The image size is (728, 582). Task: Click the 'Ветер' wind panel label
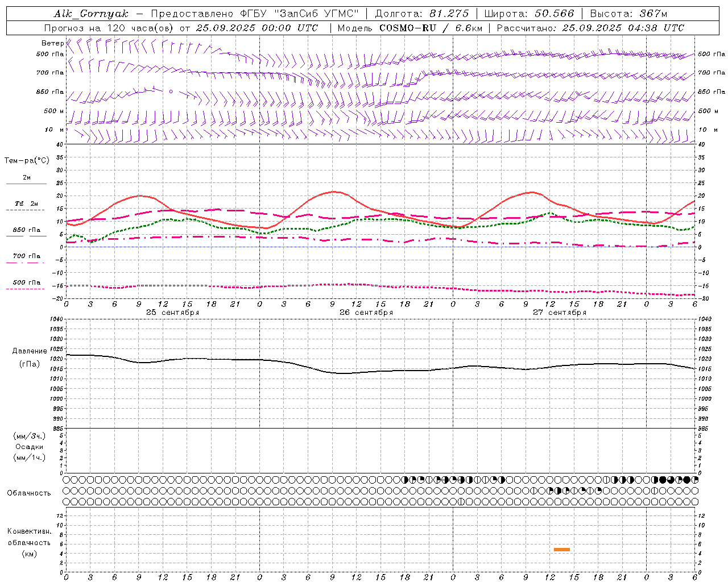[x=52, y=43]
